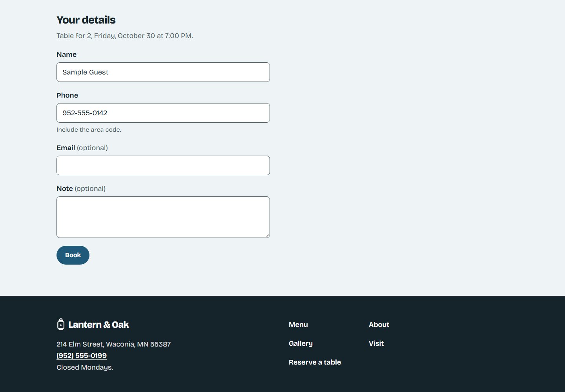Click the Phone field label
The width and height of the screenshot is (565, 392).
point(67,95)
